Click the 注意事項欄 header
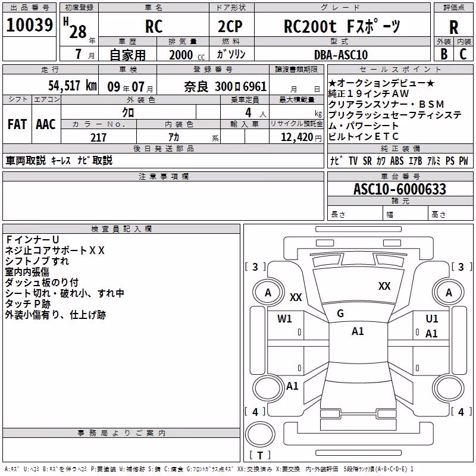476x476 pixels. [x=163, y=176]
